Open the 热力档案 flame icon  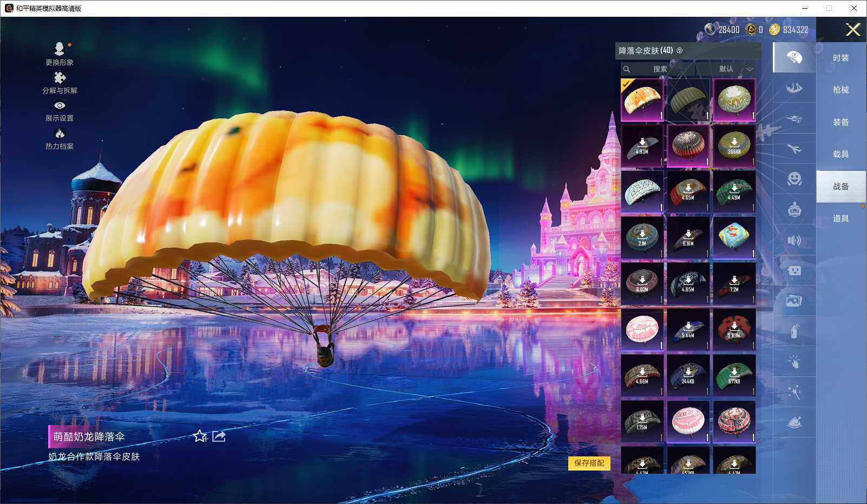click(60, 134)
